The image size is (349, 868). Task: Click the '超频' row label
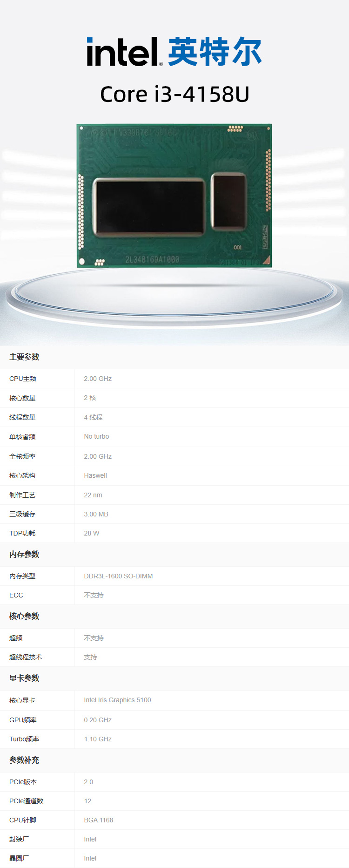click(16, 638)
